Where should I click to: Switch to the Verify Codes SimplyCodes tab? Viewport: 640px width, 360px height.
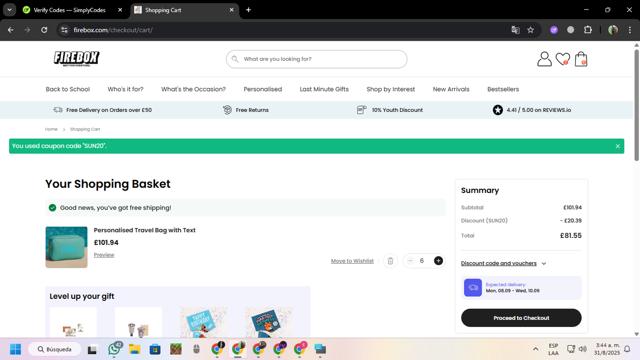click(69, 10)
